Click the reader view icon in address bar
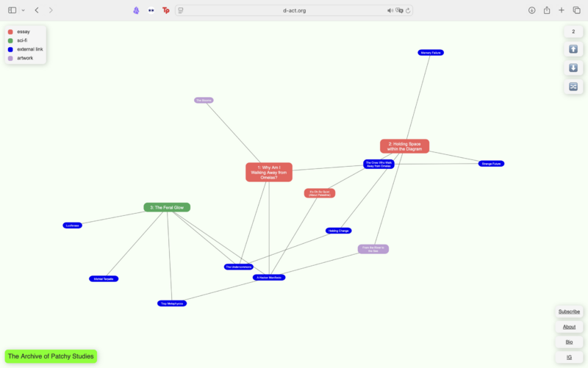 tap(181, 10)
